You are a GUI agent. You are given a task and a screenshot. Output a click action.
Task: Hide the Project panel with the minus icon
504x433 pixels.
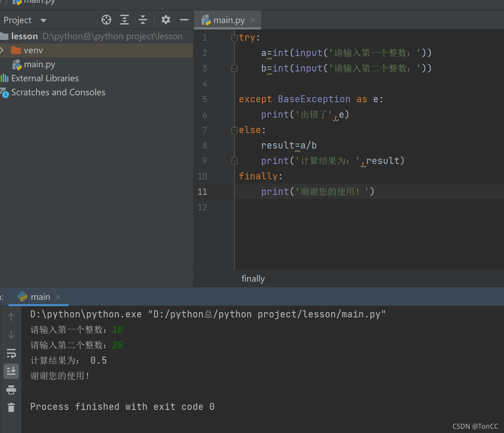[184, 20]
